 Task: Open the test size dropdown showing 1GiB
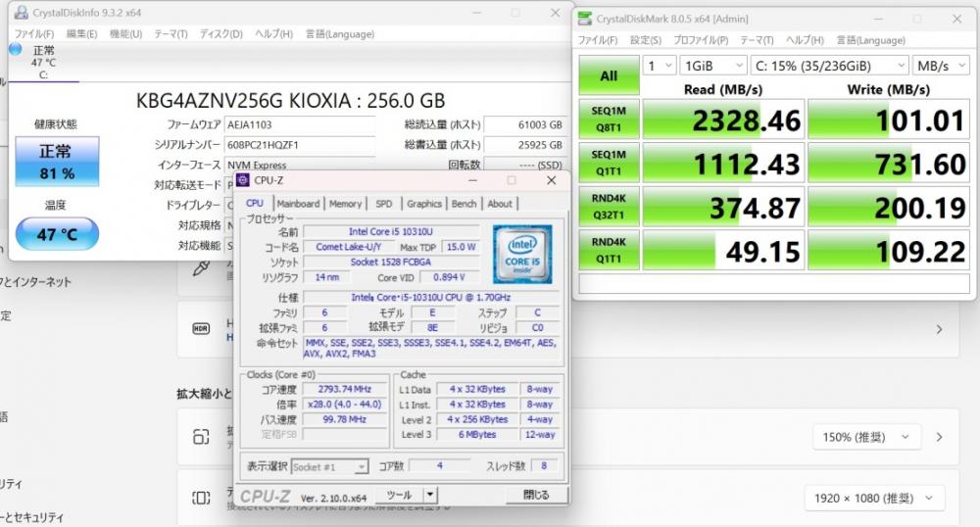[713, 66]
